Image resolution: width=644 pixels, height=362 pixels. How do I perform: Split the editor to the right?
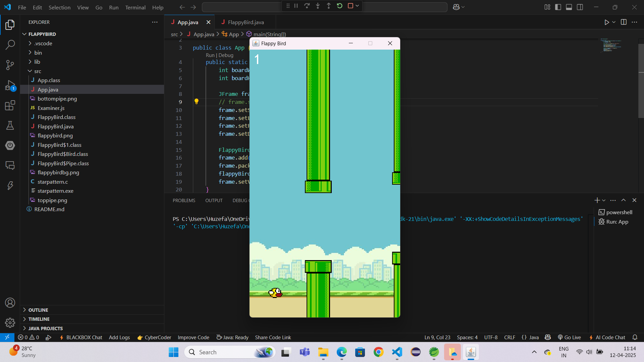click(624, 22)
